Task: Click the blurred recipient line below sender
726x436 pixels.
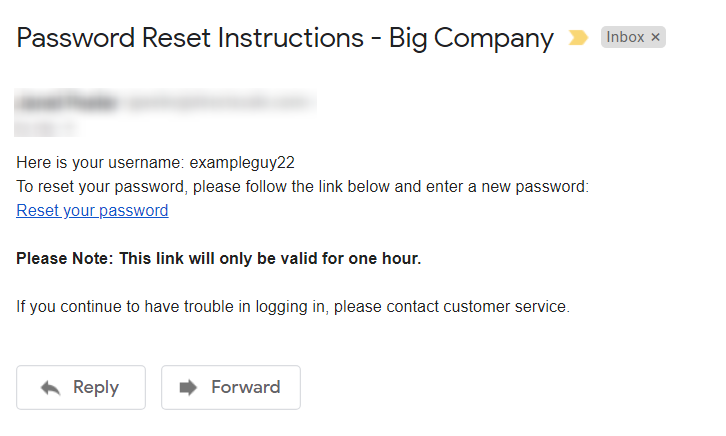Action: coord(46,127)
